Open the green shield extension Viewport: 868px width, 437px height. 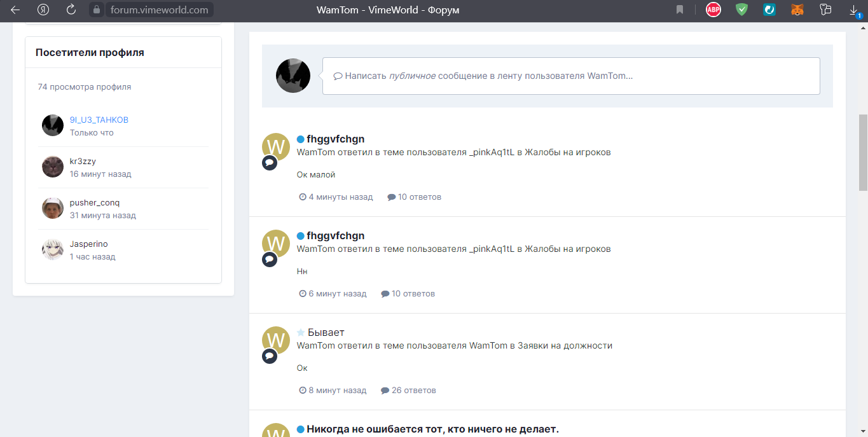741,10
